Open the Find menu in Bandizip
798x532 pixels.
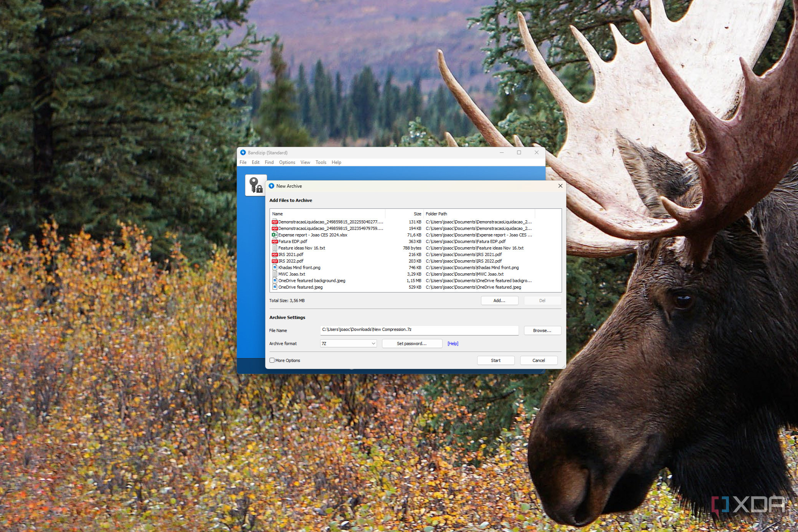269,162
